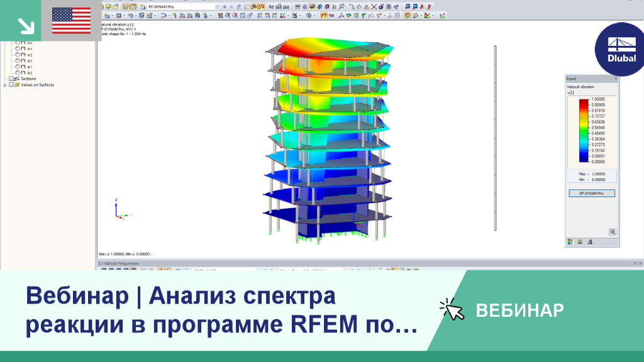
Task: Open the webinar title link
Action: click(221, 310)
